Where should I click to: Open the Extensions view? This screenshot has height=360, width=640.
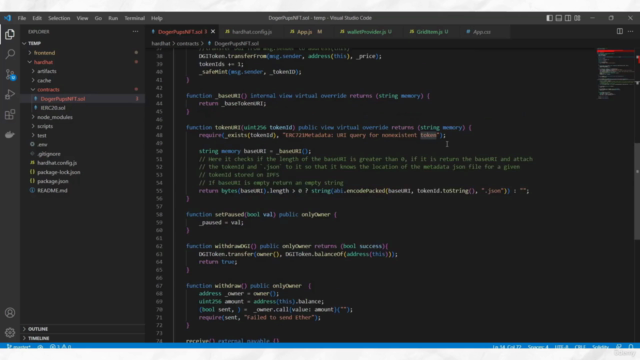point(10,114)
